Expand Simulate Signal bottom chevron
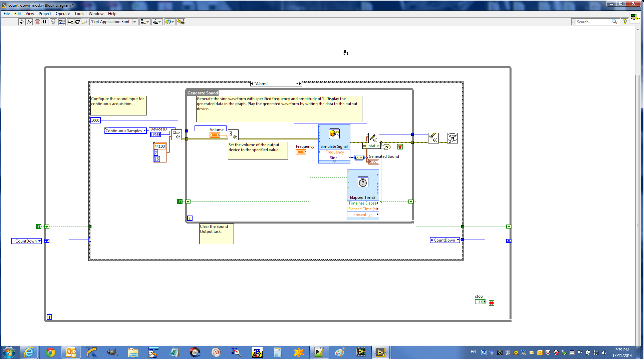This screenshot has height=359, width=644. [334, 162]
